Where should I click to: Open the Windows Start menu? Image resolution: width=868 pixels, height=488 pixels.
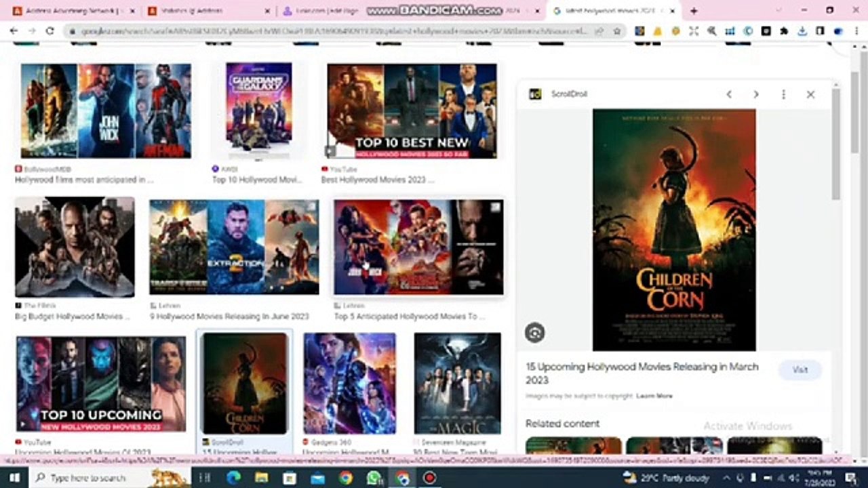coord(14,478)
